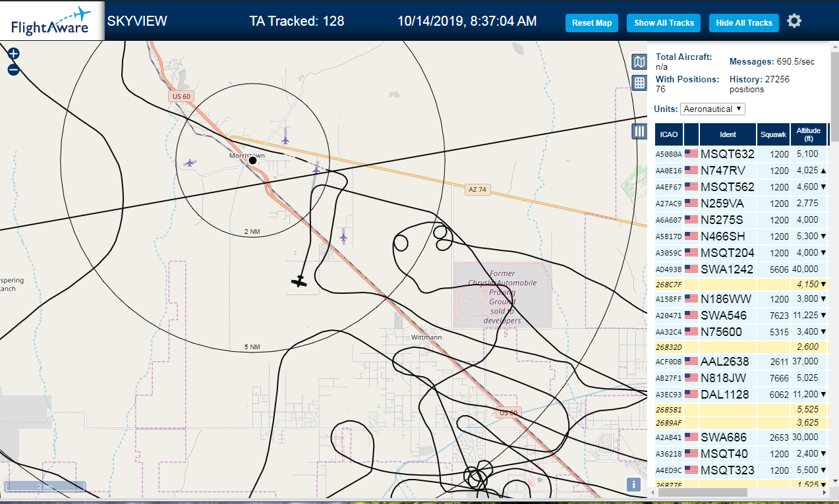
Task: Select the 268C7F yellow row
Action: (741, 285)
